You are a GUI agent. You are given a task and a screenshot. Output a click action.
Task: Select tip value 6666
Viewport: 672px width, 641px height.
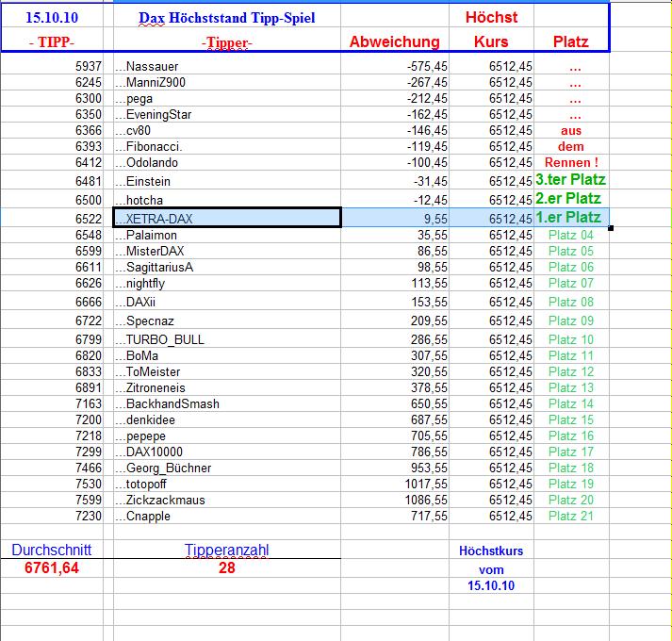click(x=52, y=302)
